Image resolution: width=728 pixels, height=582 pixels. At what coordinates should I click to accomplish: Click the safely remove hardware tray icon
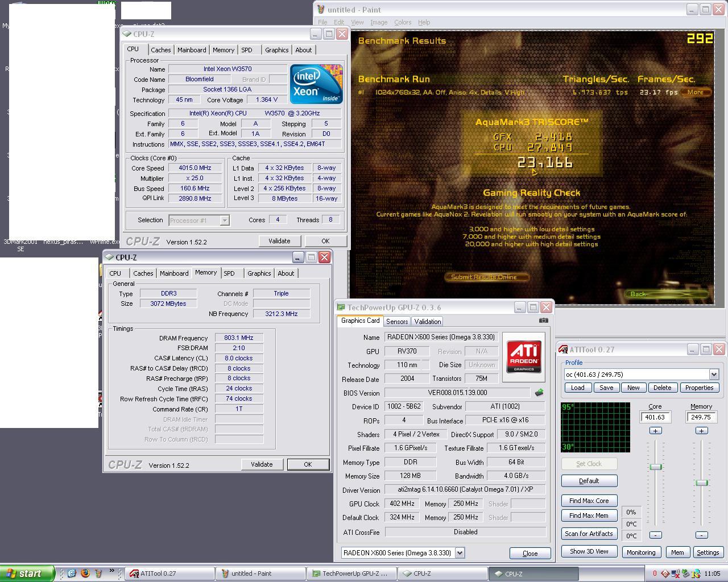click(685, 573)
